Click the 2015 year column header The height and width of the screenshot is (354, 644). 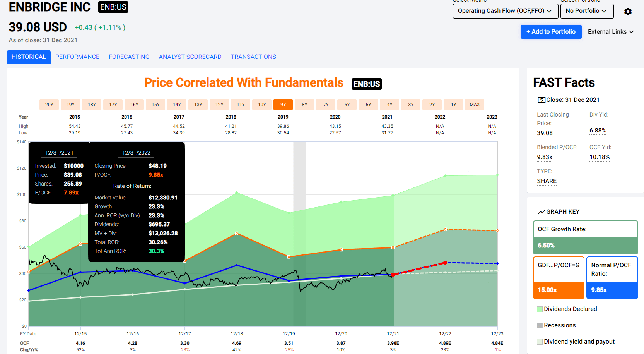pyautogui.click(x=75, y=117)
